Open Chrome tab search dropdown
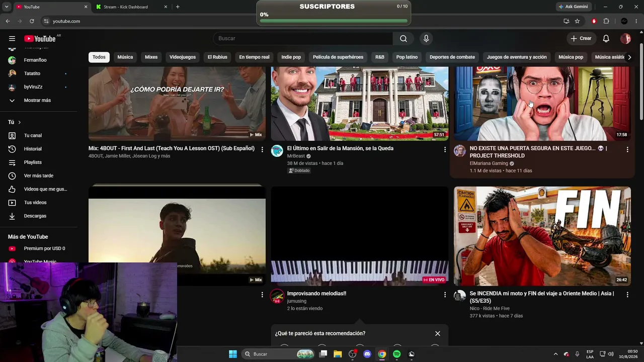Viewport: 644px width, 362px height. (x=7, y=7)
